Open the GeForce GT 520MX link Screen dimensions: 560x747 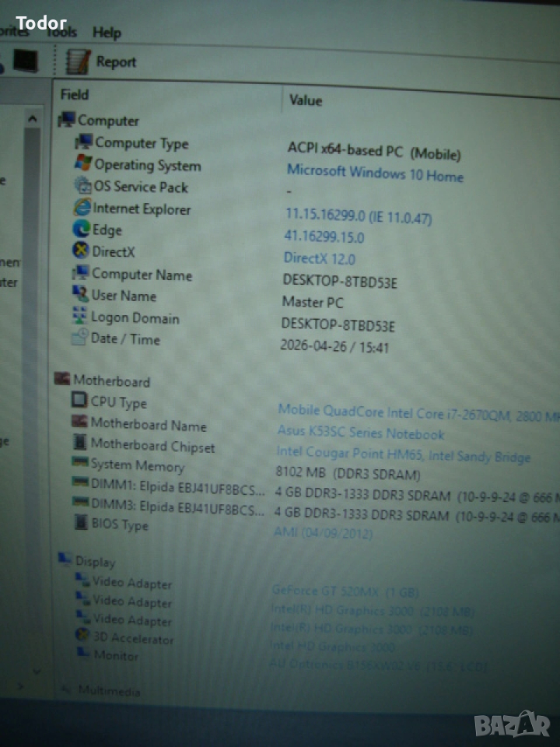(x=345, y=591)
